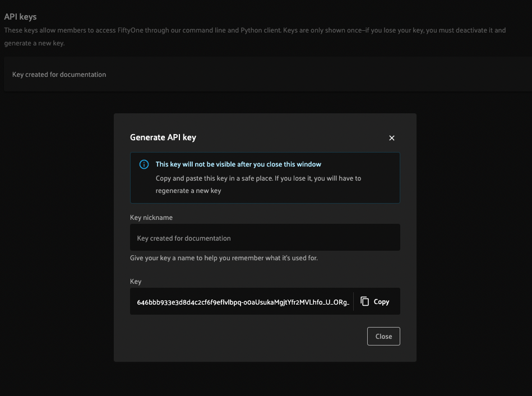This screenshot has height=396, width=532.
Task: Click the Copy button for the generated key
Action: point(374,301)
